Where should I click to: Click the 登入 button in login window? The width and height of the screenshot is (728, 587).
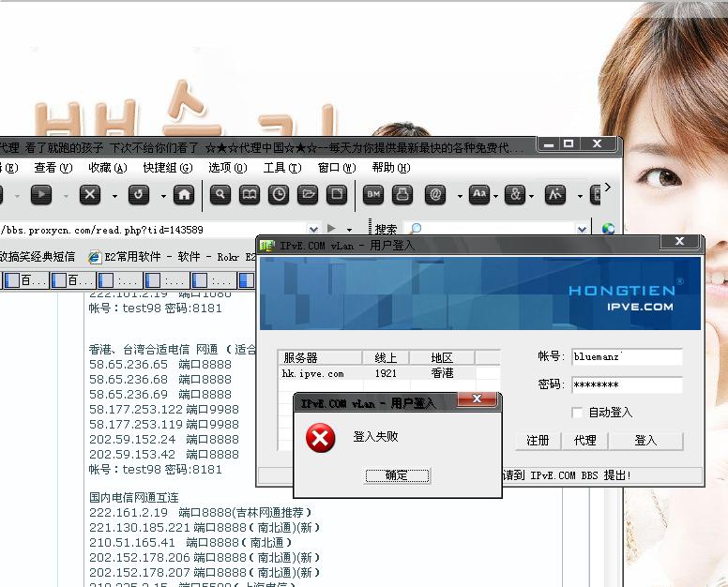click(x=645, y=441)
